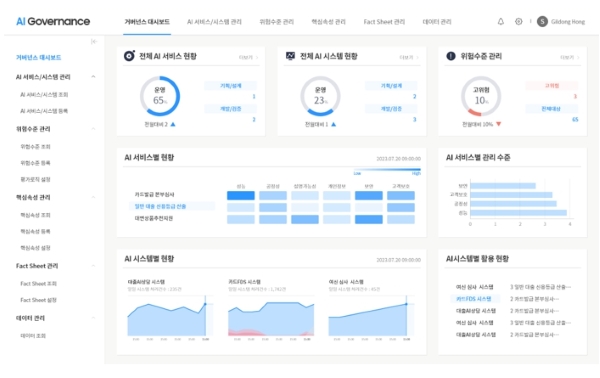Click 더보기 link on 위험수준 관리 card

pos(570,57)
